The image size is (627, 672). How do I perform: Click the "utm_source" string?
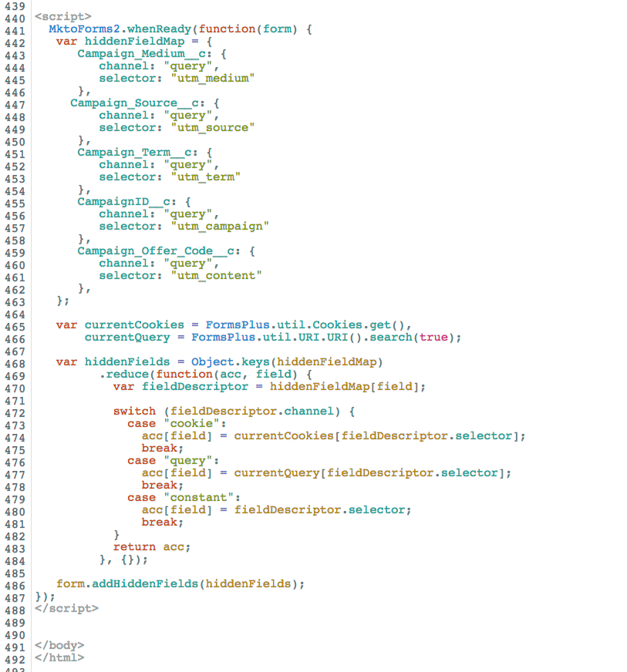click(x=213, y=128)
